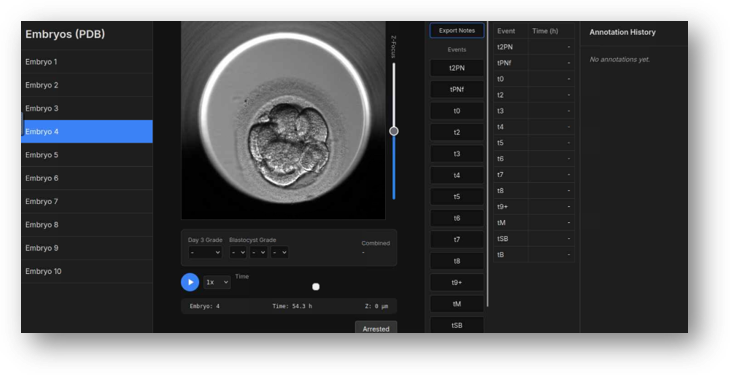
Task: Click the t2PN row in event table
Action: [534, 47]
